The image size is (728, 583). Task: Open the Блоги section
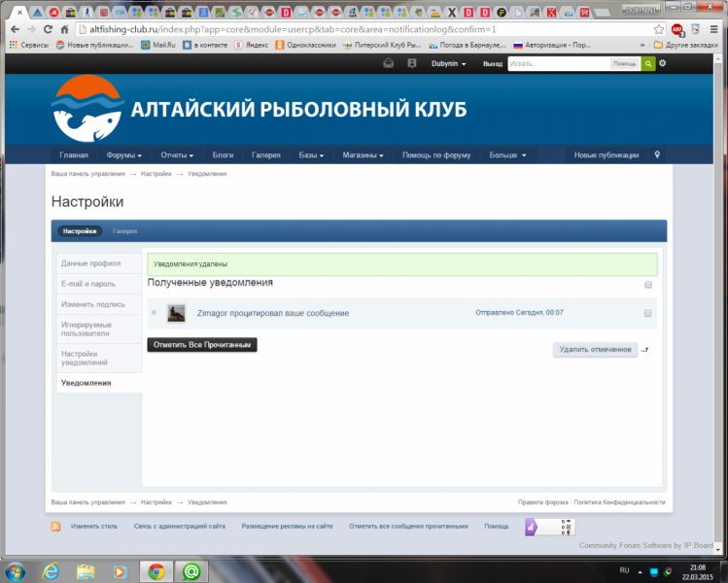(x=223, y=155)
